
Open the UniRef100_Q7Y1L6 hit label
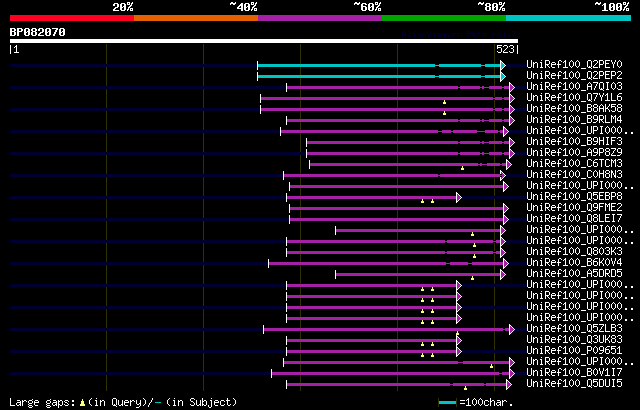coord(574,98)
